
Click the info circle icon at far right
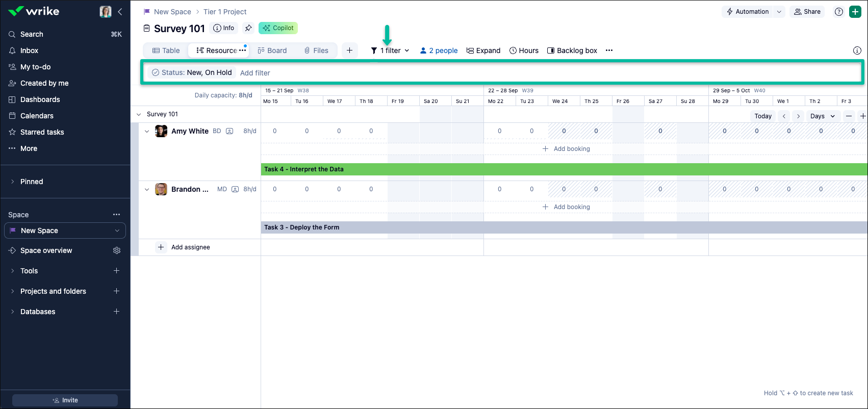tap(857, 50)
